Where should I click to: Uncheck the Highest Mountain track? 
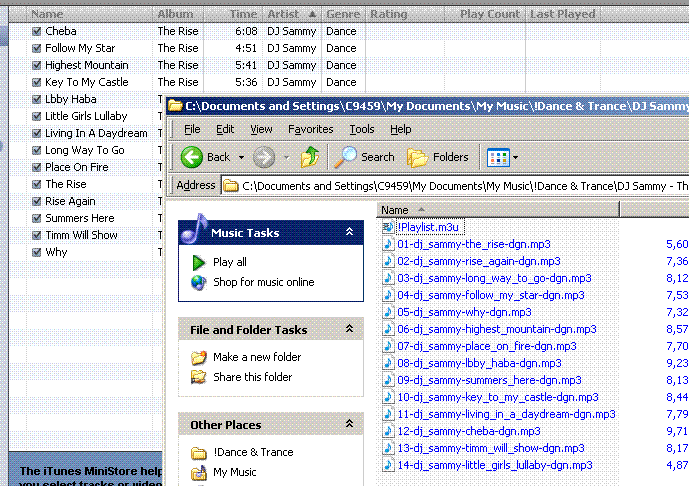36,65
